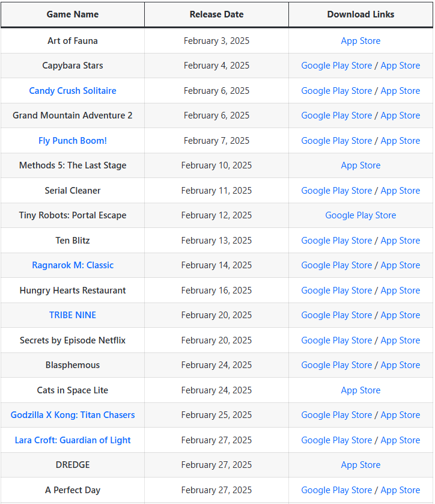Select the Methods 5: The Last Stage cell
The width and height of the screenshot is (435, 504).
(x=73, y=165)
